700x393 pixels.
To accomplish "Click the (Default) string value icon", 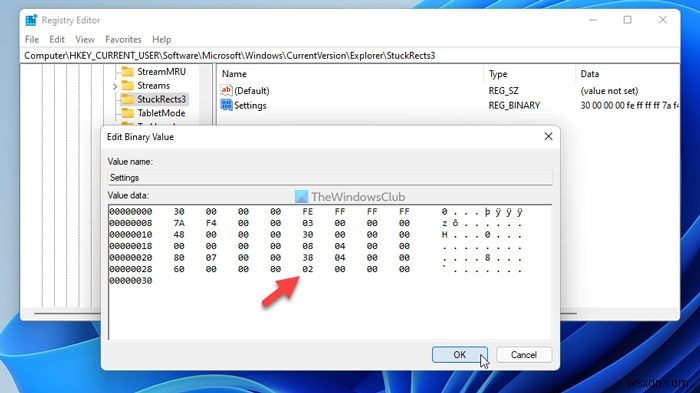I will point(226,90).
